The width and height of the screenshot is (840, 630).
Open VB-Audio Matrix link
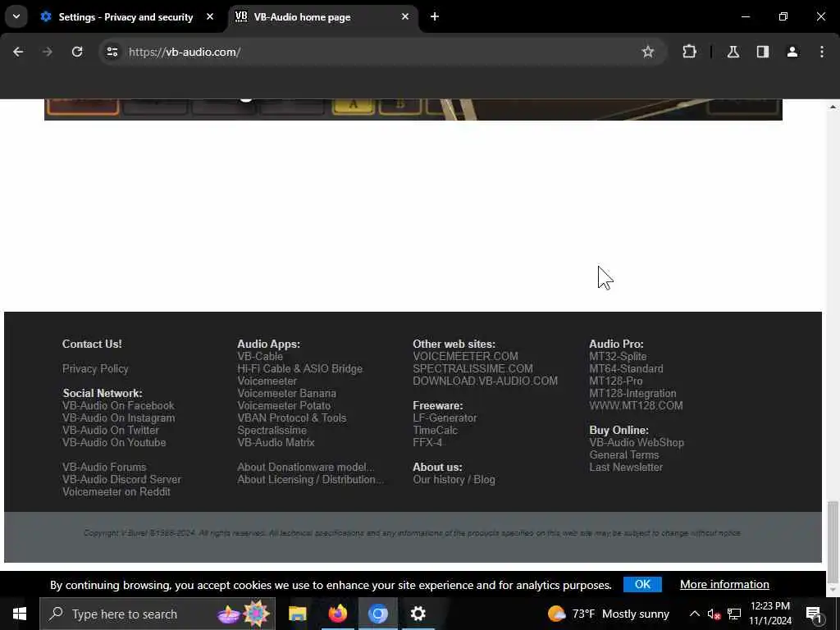(x=276, y=442)
